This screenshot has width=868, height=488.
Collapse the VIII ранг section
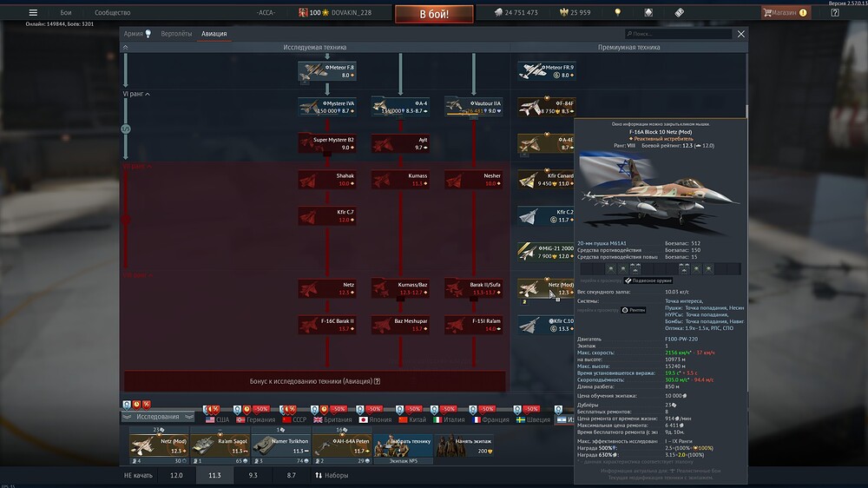point(137,275)
